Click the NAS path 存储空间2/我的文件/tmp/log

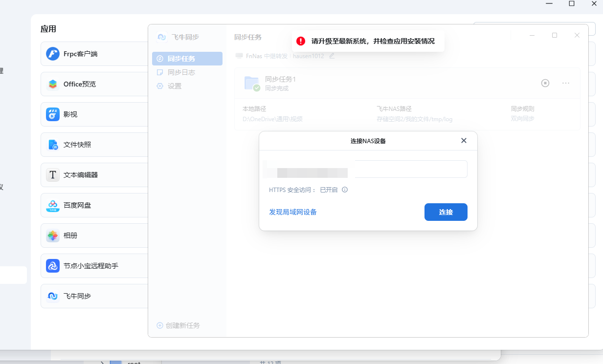[x=415, y=119]
